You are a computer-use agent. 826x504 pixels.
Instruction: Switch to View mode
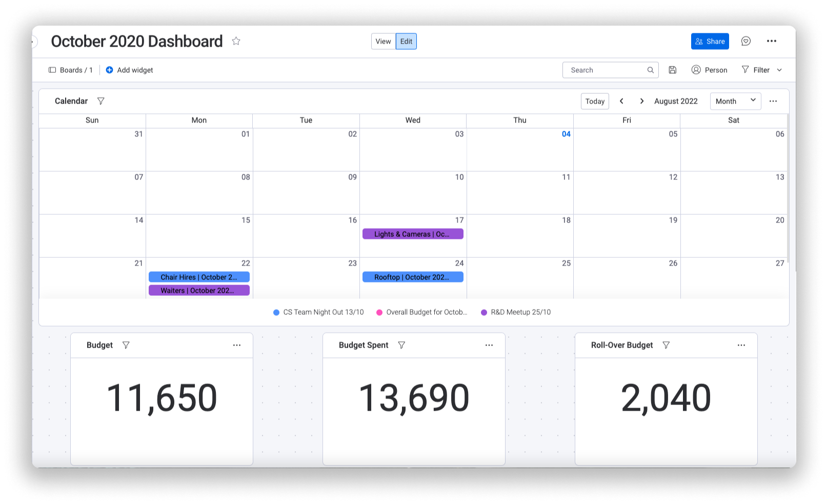pyautogui.click(x=383, y=42)
